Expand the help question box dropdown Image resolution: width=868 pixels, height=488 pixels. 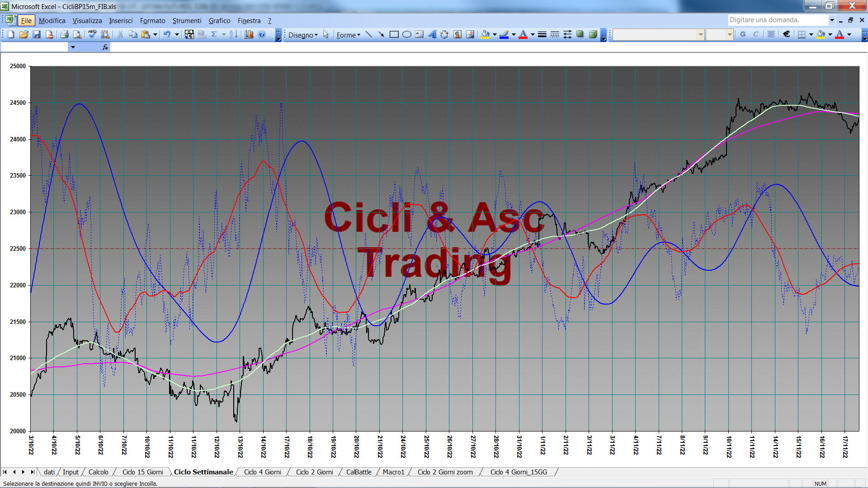832,20
